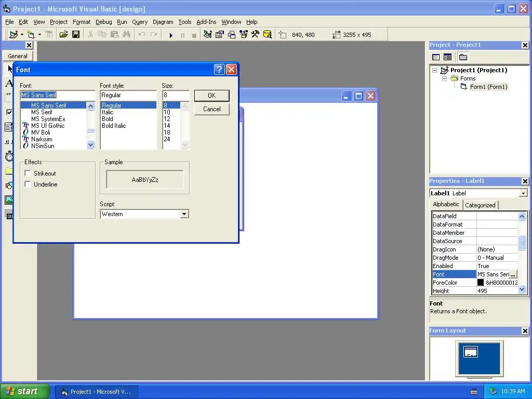Switch to the Alphabetic properties tab
The height and width of the screenshot is (399, 532).
[446, 204]
